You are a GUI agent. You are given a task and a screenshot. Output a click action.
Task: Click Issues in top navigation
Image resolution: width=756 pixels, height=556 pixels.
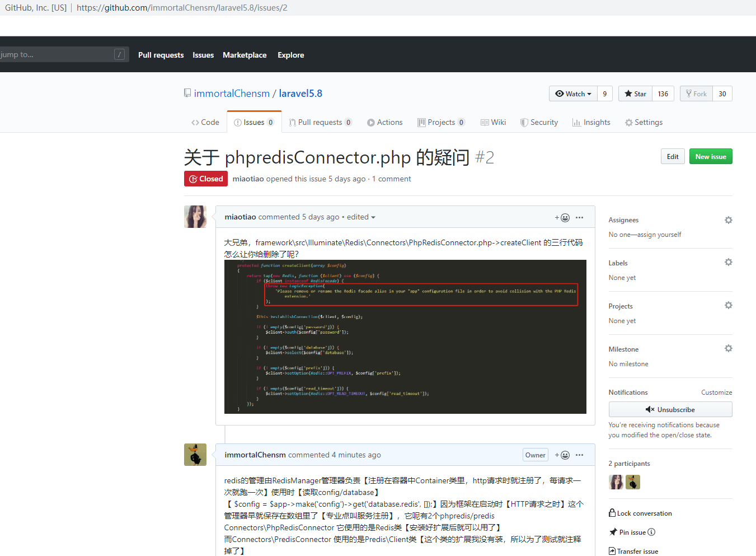[x=203, y=55]
